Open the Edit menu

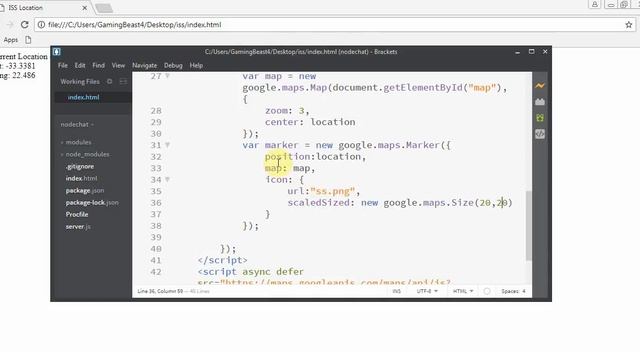click(80, 65)
